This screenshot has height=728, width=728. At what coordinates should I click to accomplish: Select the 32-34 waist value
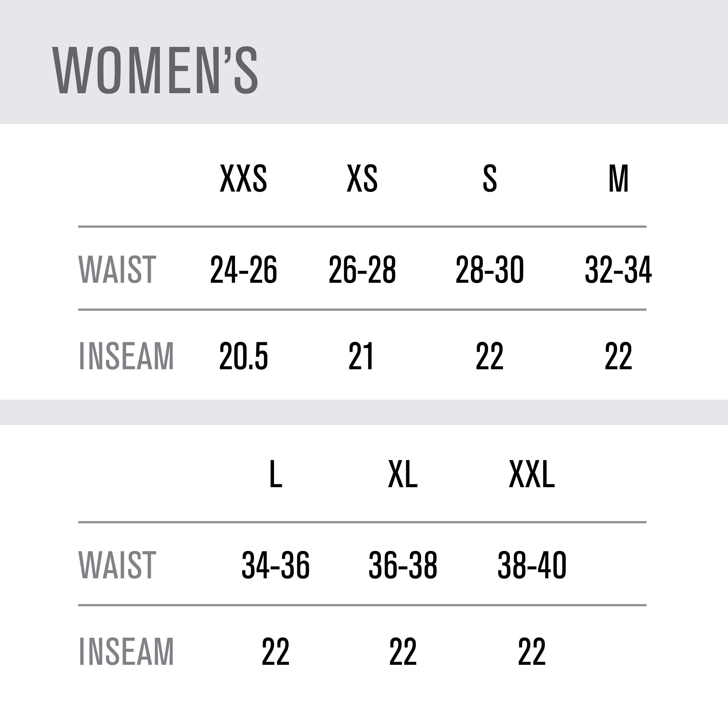point(618,269)
